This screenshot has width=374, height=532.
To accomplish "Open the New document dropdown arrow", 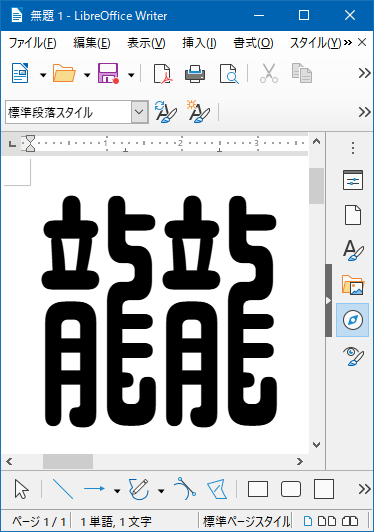I will (43, 75).
